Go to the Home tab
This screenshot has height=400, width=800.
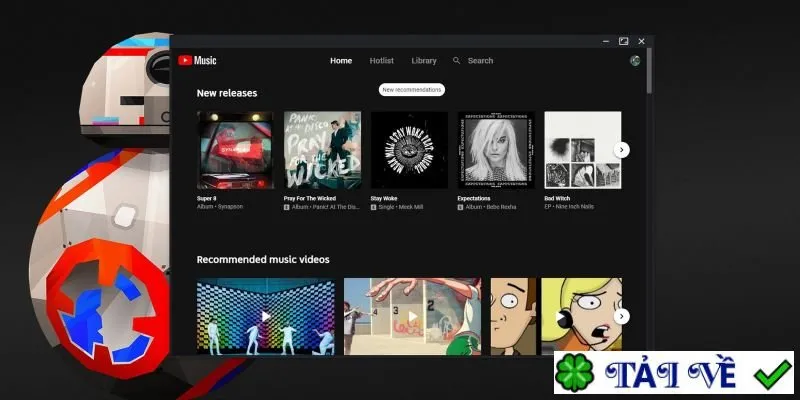click(341, 61)
